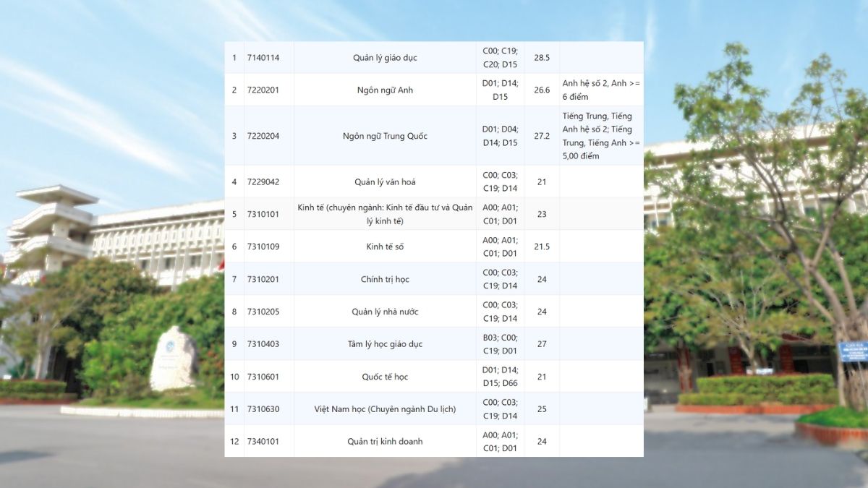
Task: Select 'Kinh tế (chuyên ngành: Kinh tế đầu tư...' cell
Action: pyautogui.click(x=385, y=214)
